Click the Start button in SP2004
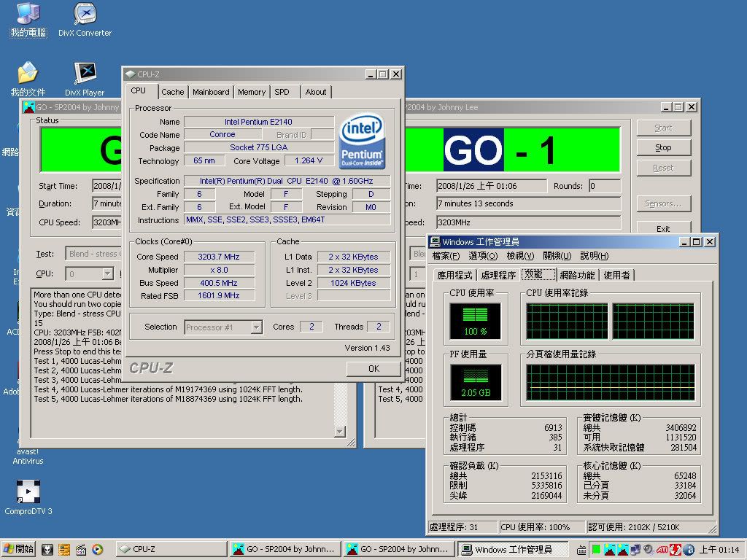Screen dimensions: 747x560 point(663,128)
